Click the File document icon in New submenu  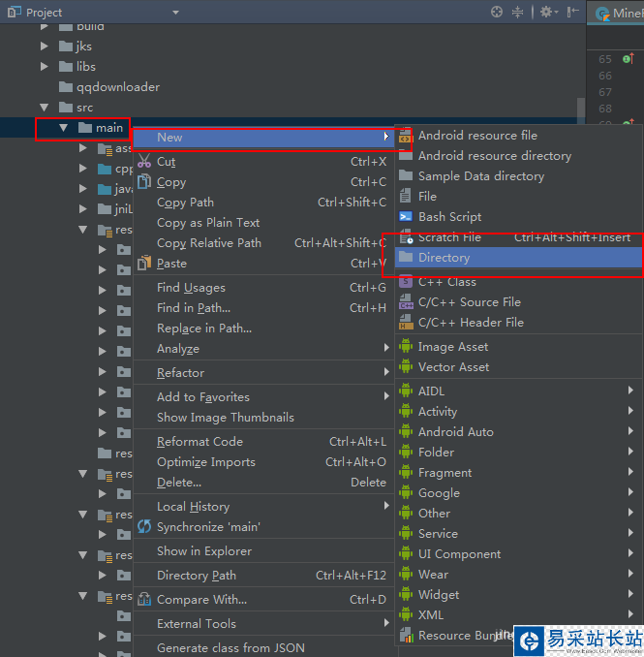click(406, 196)
